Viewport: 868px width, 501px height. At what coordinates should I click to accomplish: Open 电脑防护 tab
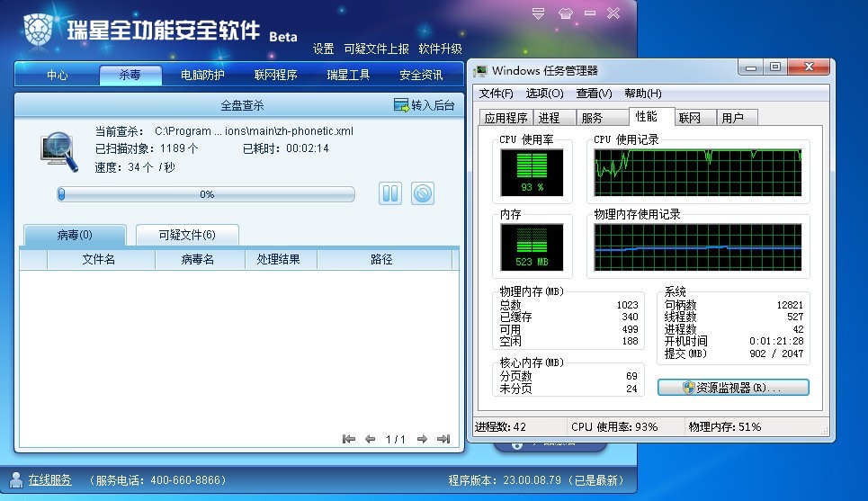(202, 75)
